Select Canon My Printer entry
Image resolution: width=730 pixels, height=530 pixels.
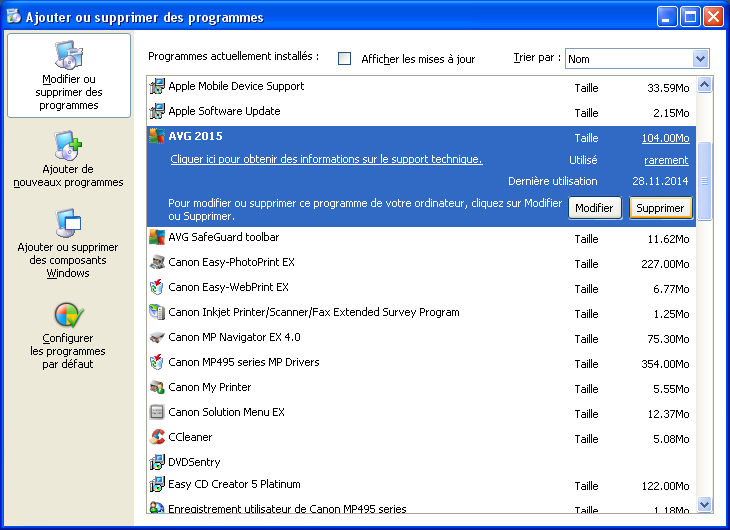point(421,388)
